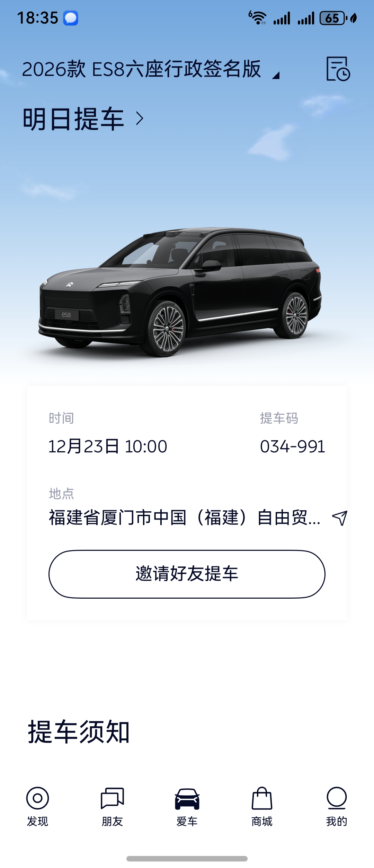Tap the messaging notification icon in status bar
The height and width of the screenshot is (868, 374).
pos(71,18)
